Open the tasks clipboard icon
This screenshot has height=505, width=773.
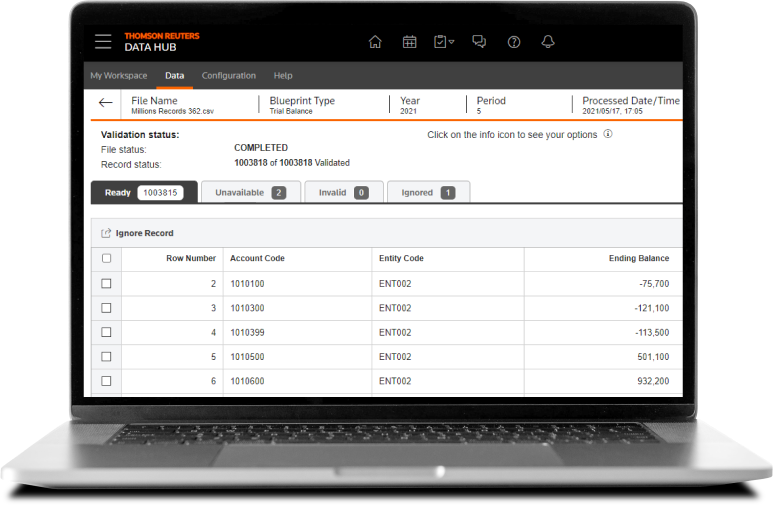[x=440, y=42]
